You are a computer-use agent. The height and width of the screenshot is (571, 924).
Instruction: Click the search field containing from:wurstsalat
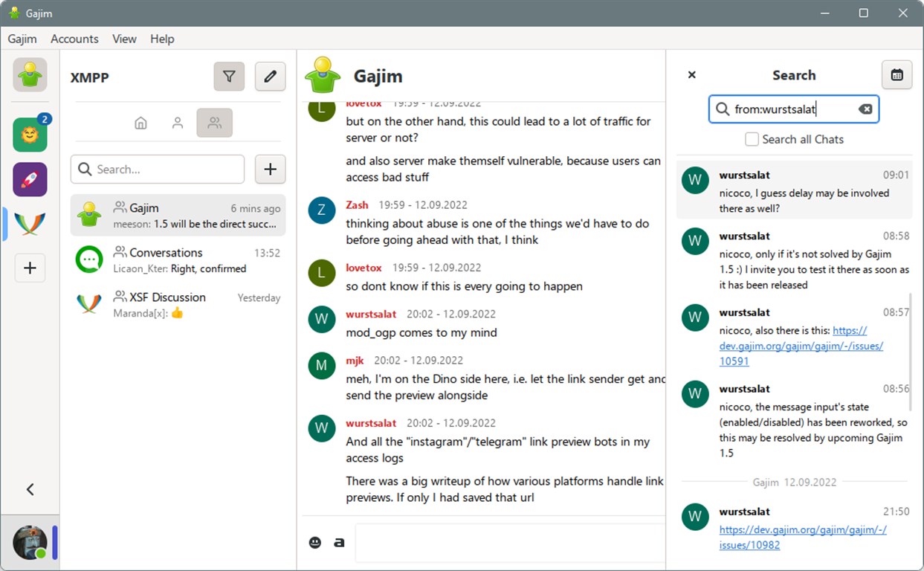click(794, 109)
